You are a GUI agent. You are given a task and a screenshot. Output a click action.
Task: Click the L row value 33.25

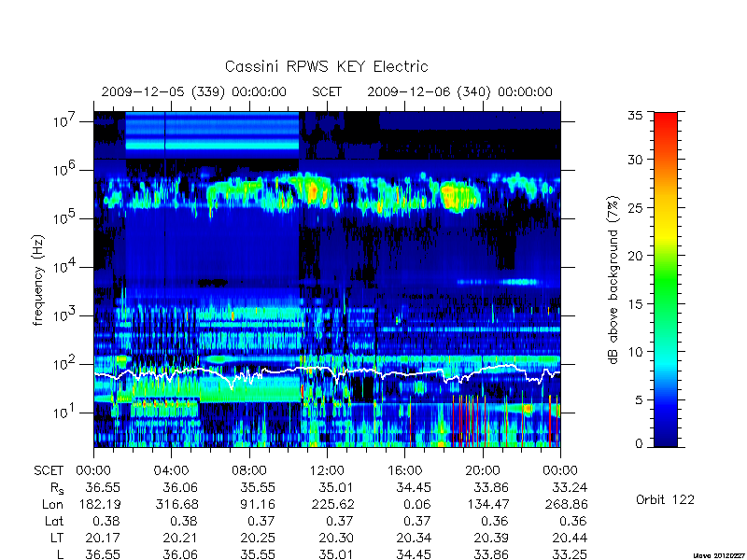pos(570,554)
